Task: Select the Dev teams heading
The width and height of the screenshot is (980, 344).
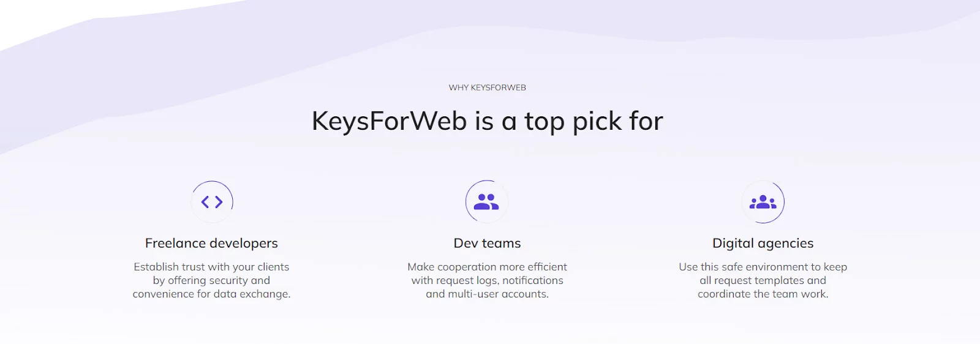Action: [487, 243]
